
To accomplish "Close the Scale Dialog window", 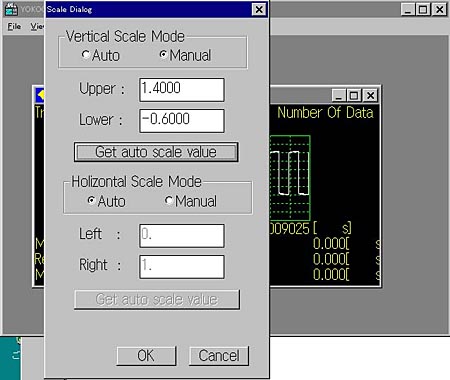I will click(259, 9).
